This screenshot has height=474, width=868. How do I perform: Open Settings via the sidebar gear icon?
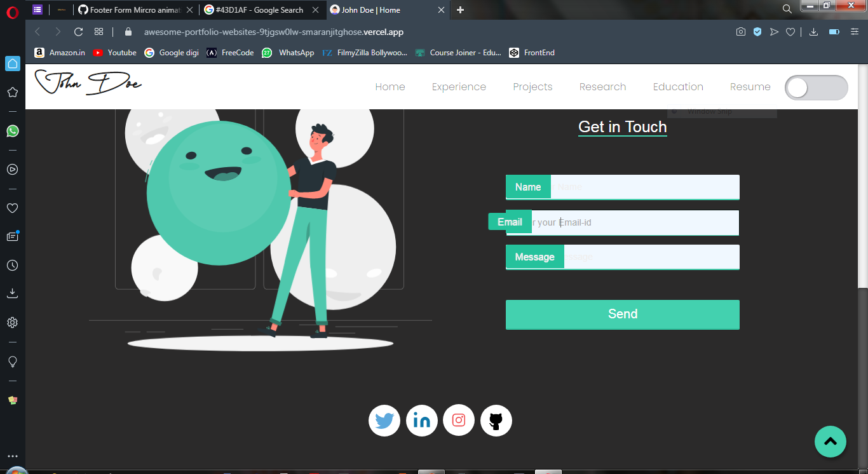point(12,322)
